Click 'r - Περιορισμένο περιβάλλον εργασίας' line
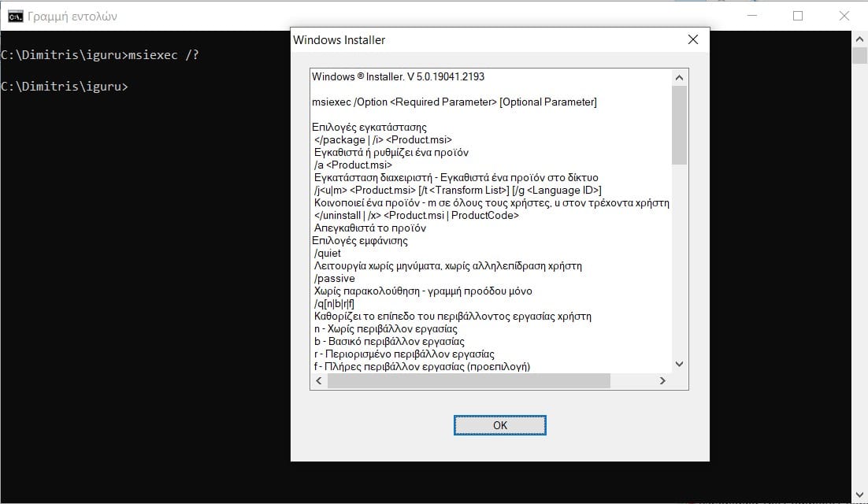Image resolution: width=868 pixels, height=504 pixels. pyautogui.click(x=404, y=354)
